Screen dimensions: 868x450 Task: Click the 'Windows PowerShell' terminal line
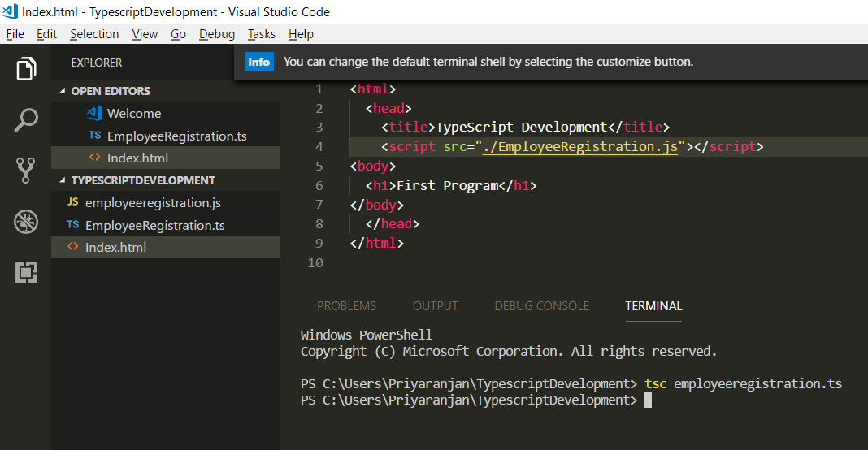(366, 335)
